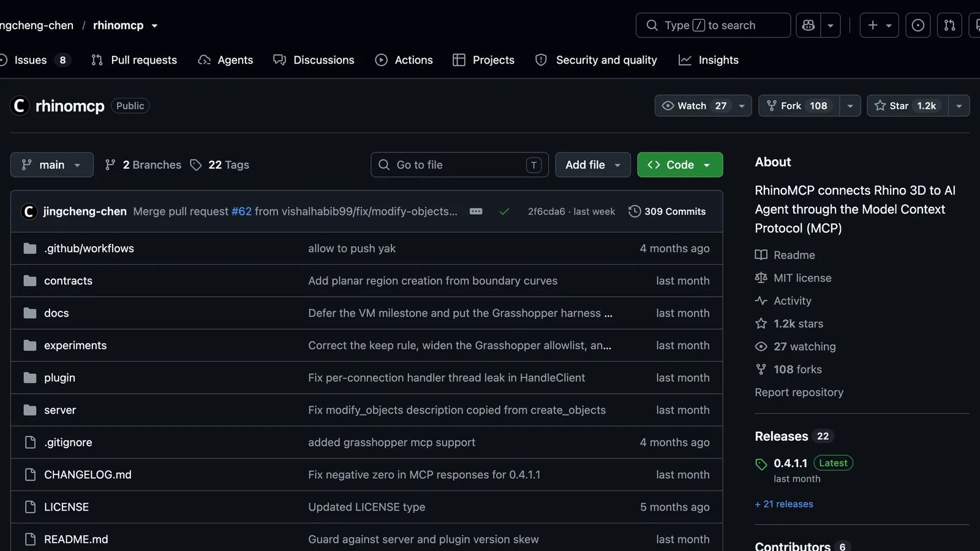Image resolution: width=980 pixels, height=551 pixels.
Task: Open the Copilot chat icon
Action: [x=809, y=25]
